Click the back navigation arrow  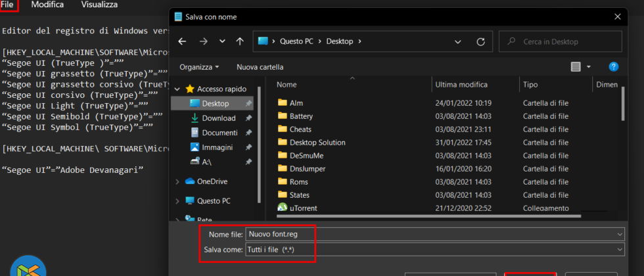pyautogui.click(x=183, y=41)
